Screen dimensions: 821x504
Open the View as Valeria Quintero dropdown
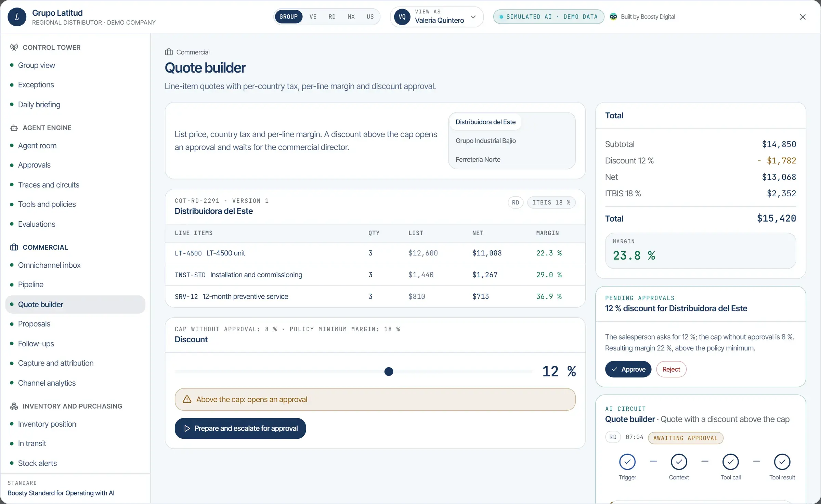pyautogui.click(x=437, y=17)
